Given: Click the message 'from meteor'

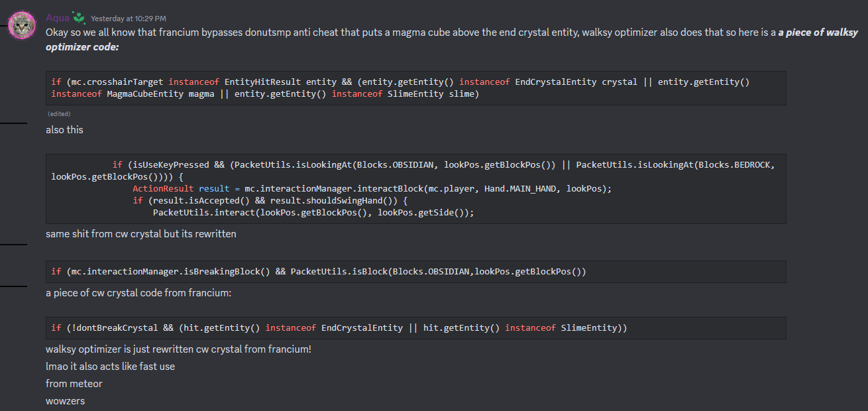Looking at the screenshot, I should [74, 383].
